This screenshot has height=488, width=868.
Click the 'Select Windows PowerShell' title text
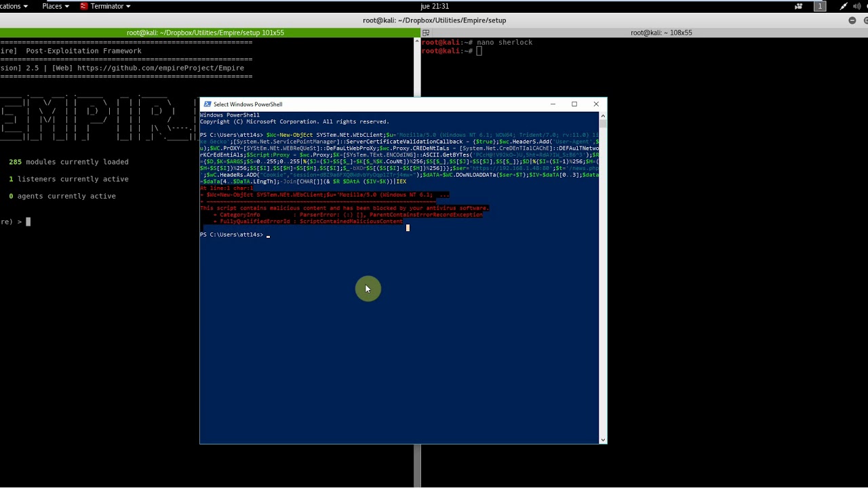click(x=248, y=104)
